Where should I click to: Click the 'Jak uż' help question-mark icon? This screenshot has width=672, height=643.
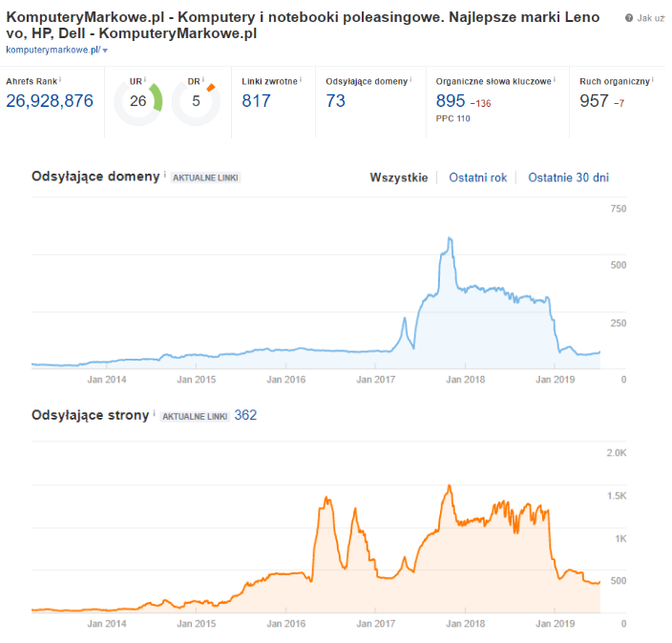629,18
